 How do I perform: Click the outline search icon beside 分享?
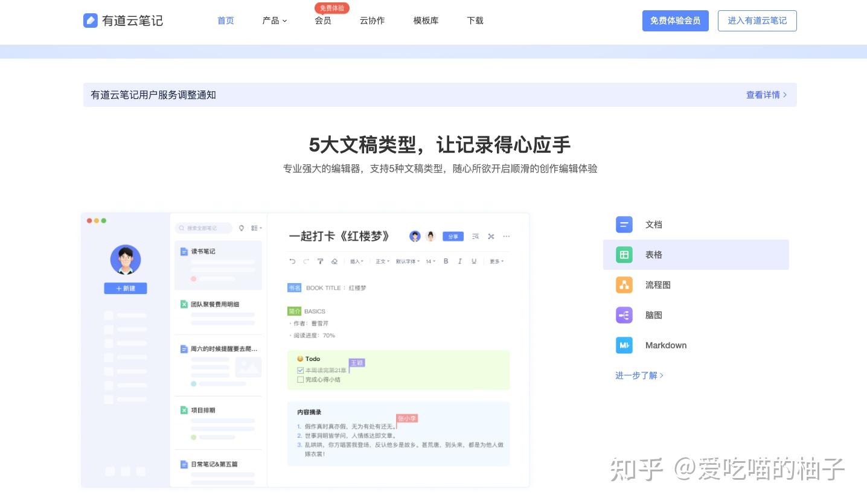coord(476,237)
